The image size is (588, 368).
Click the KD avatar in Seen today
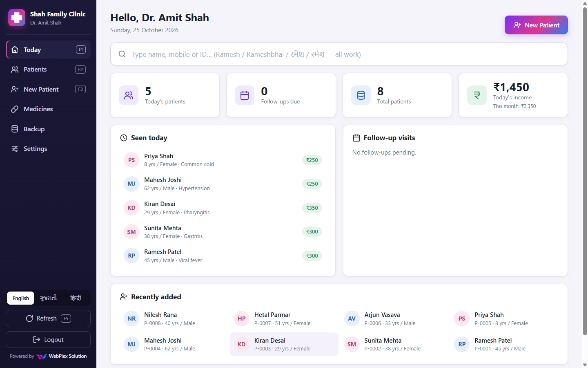tap(131, 208)
